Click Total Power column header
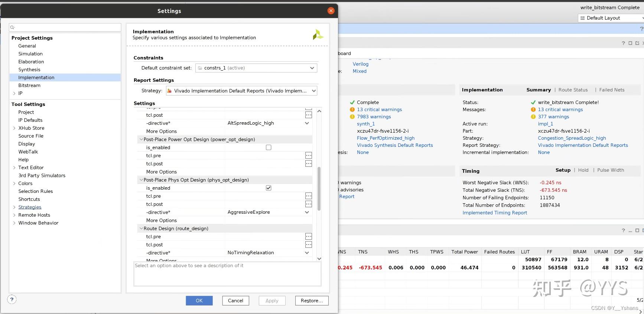The image size is (644, 314). click(465, 252)
